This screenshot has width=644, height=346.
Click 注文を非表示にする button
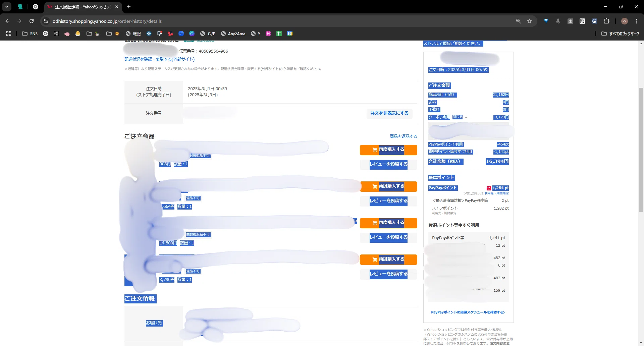tap(389, 113)
